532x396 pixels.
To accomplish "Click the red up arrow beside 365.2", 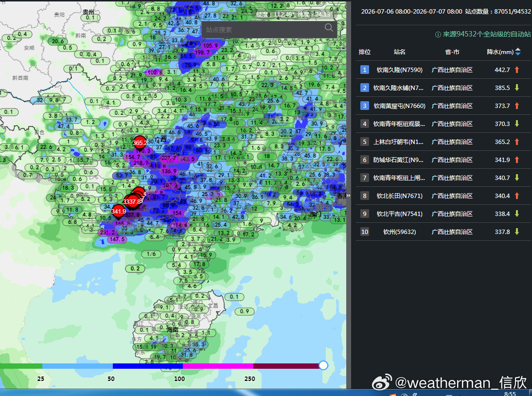I will pos(517,142).
